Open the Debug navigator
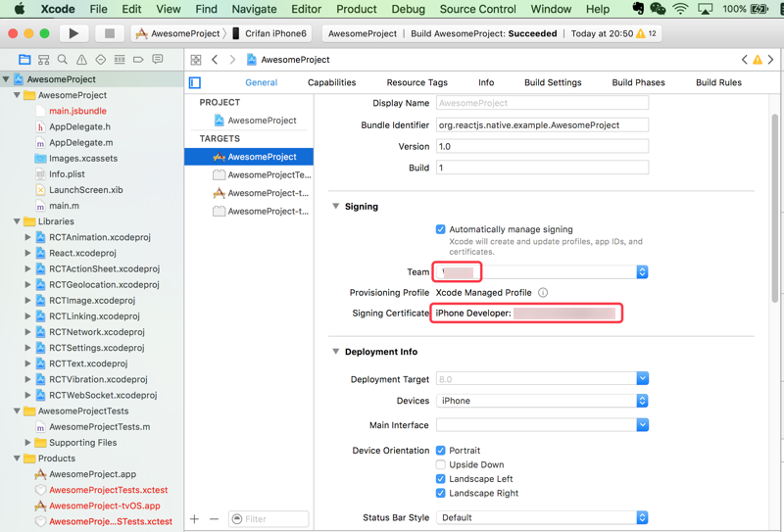Screen dimensions: 784x532 [x=120, y=60]
